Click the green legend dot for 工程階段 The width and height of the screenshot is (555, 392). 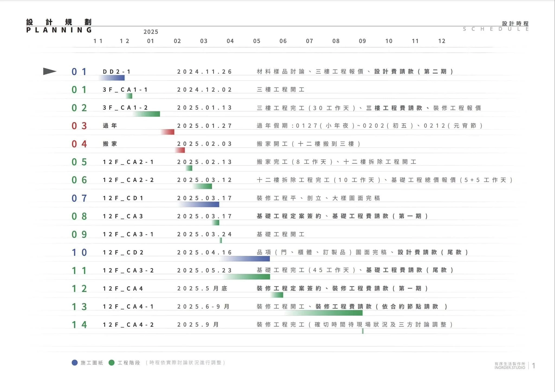point(111,362)
